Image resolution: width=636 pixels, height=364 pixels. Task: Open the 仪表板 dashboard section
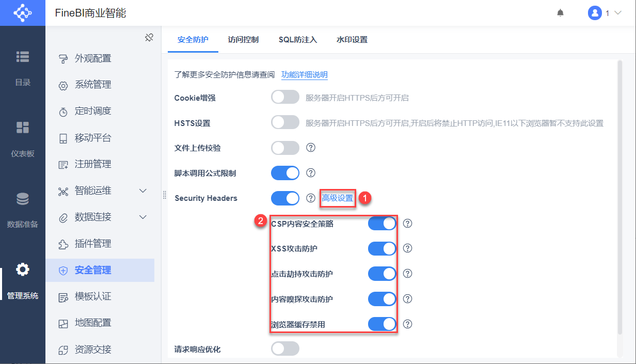pos(23,138)
